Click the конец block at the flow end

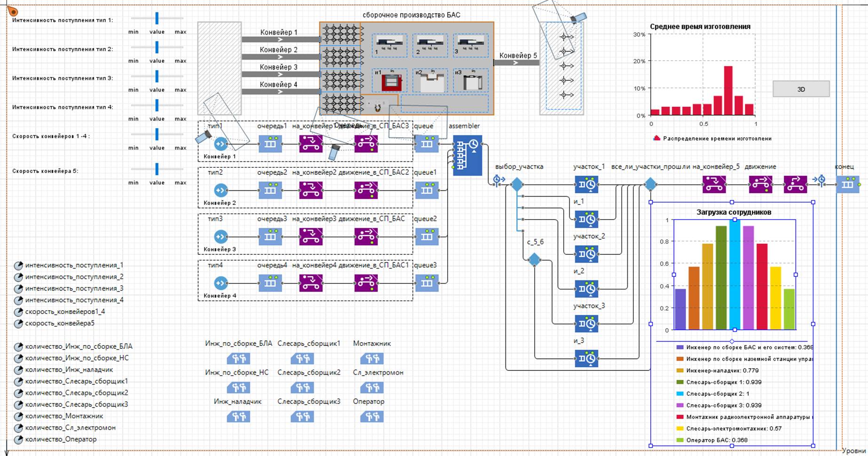(847, 185)
